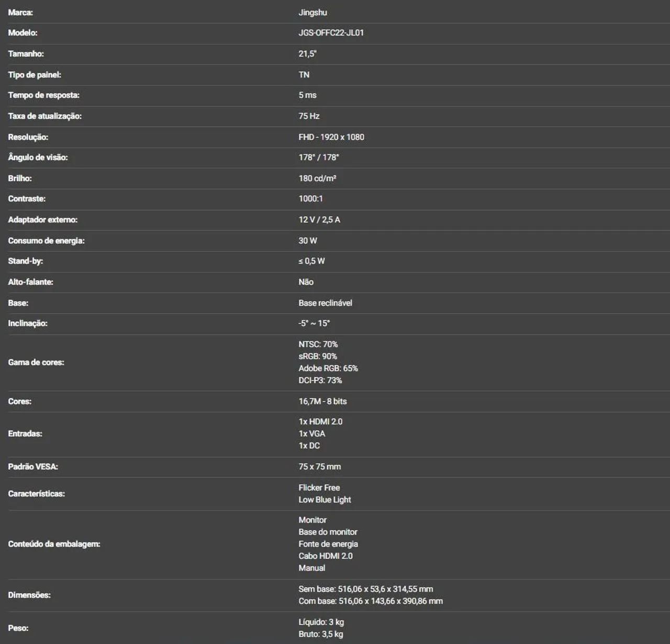Click the '1000:1' contrast value

(310, 199)
